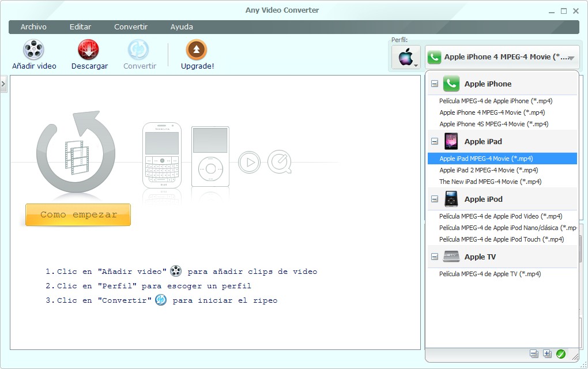
Task: Click the BlackBerry phone illustration
Action: tap(162, 155)
